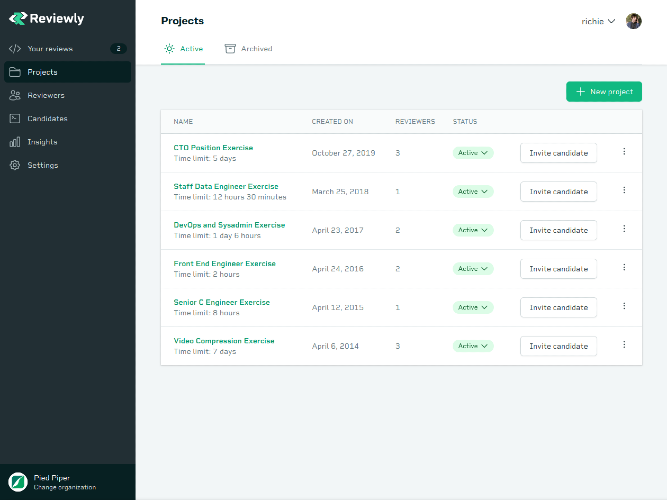
Task: Click the Reviewly logo icon
Action: pyautogui.click(x=18, y=18)
